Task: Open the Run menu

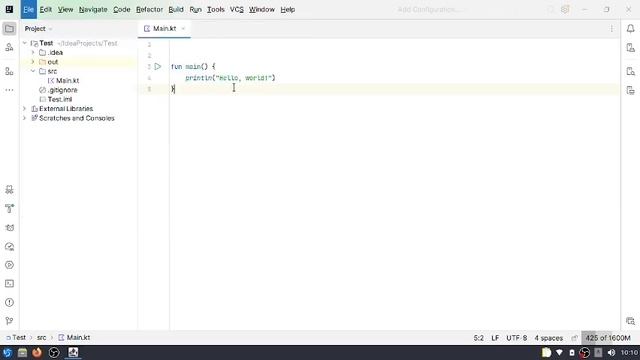Action: 196,9
